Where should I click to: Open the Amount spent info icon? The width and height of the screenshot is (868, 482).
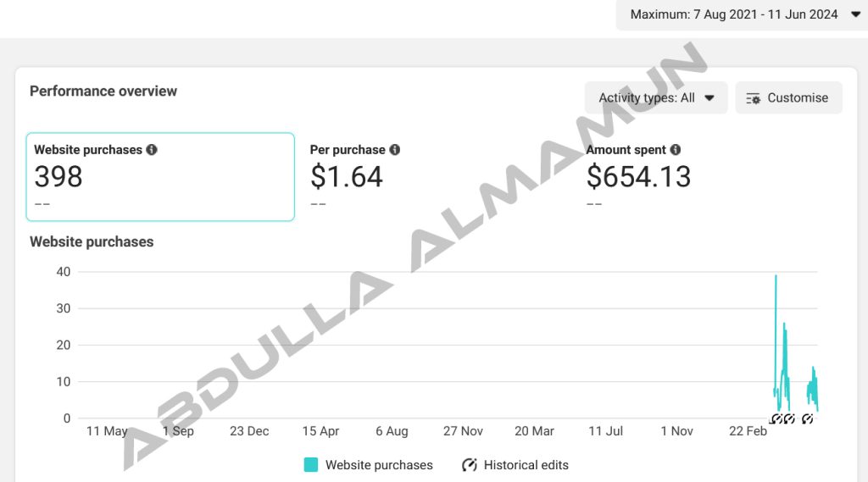[676, 150]
